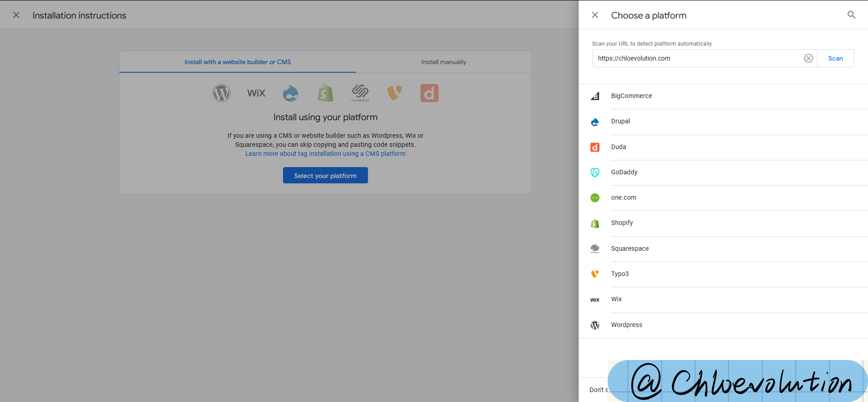Select the Squarespace logo in the list
The image size is (868, 402).
coord(595,249)
